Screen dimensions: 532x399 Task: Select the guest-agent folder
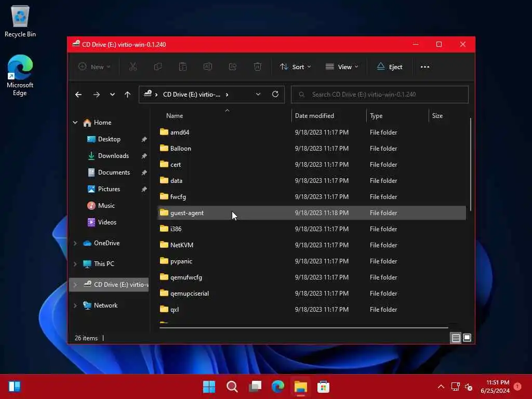tap(312, 212)
